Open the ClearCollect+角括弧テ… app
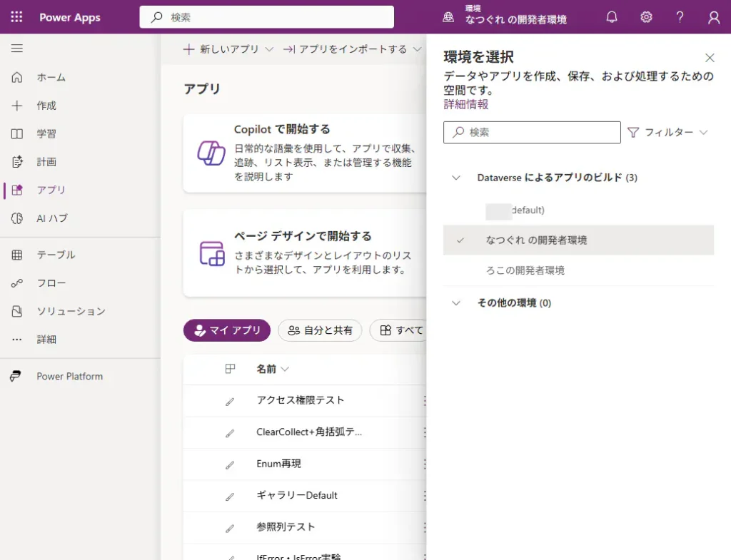731x560 pixels. [309, 432]
